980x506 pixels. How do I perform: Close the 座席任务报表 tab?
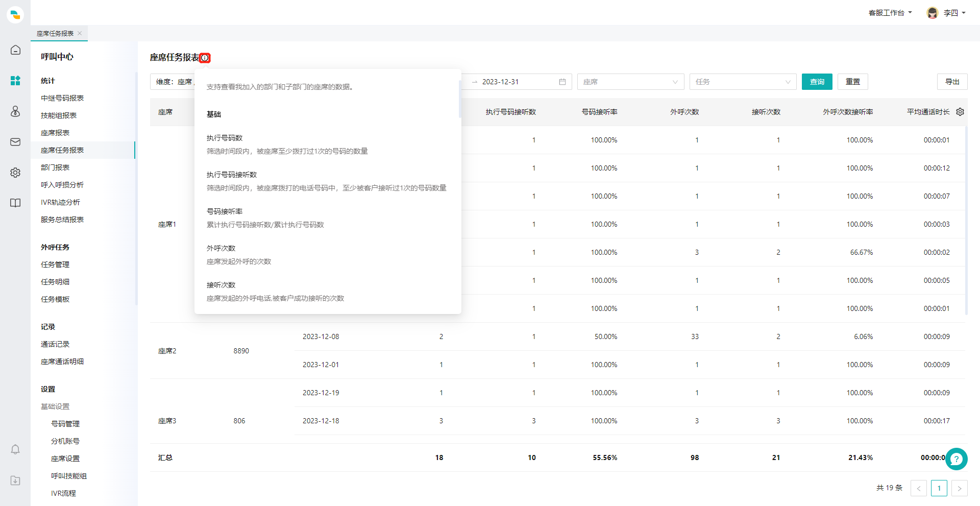tap(80, 33)
